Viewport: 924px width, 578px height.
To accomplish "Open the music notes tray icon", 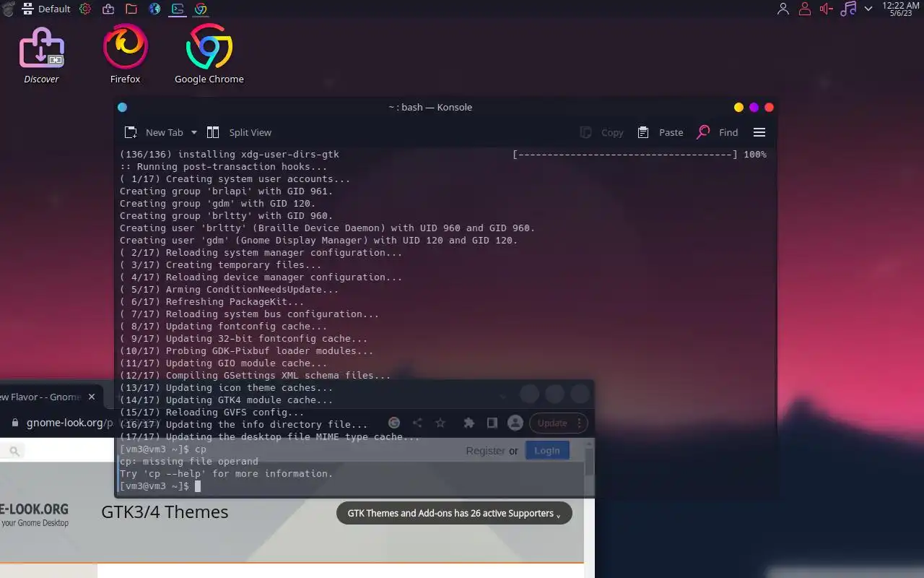I will 848,9.
